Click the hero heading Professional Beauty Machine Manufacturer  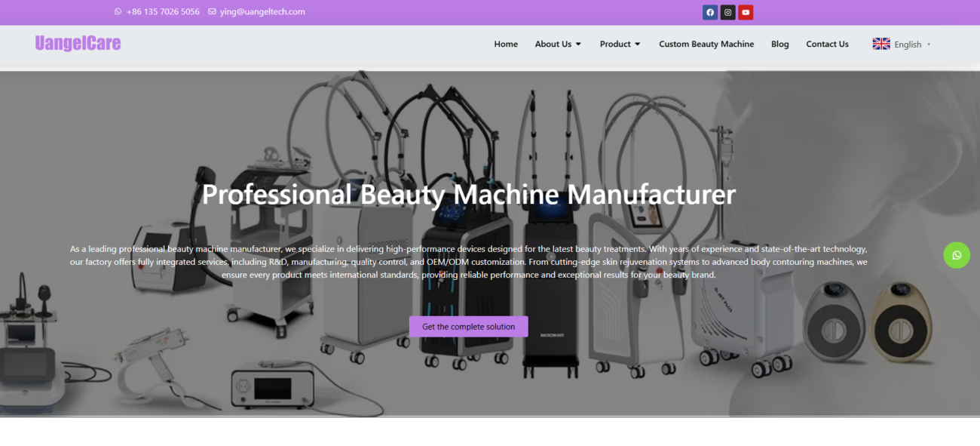[468, 195]
